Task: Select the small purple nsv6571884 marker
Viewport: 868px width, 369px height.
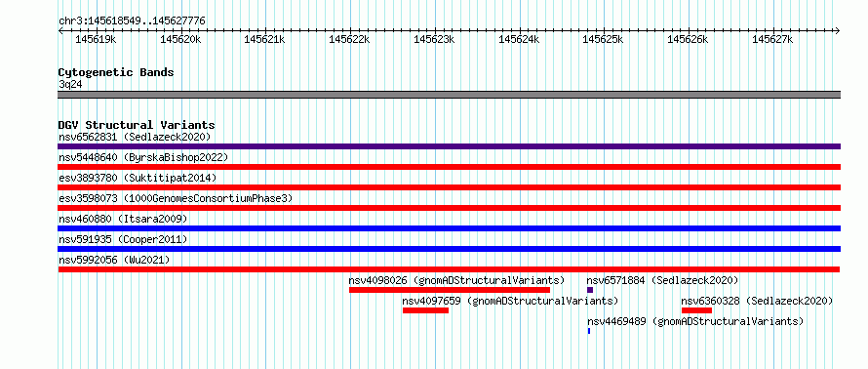Action: click(x=590, y=290)
